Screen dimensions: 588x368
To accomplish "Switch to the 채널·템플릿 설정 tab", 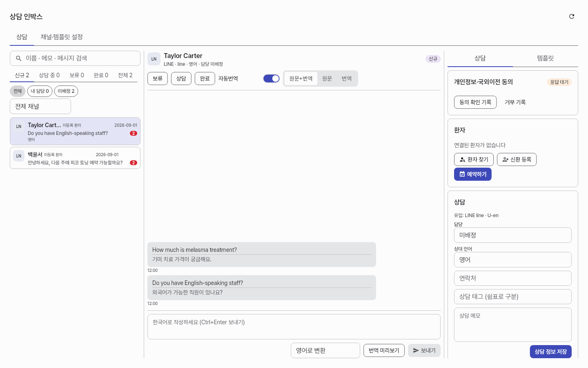I will [62, 37].
